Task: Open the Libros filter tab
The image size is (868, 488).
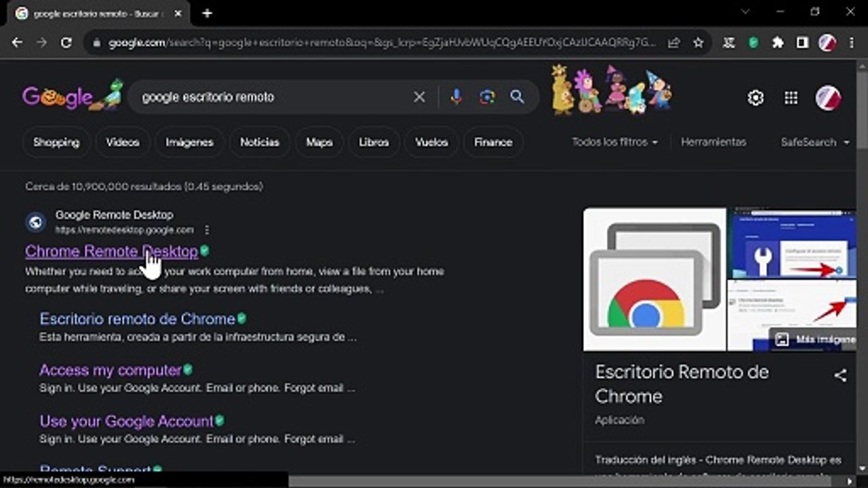Action: [374, 142]
